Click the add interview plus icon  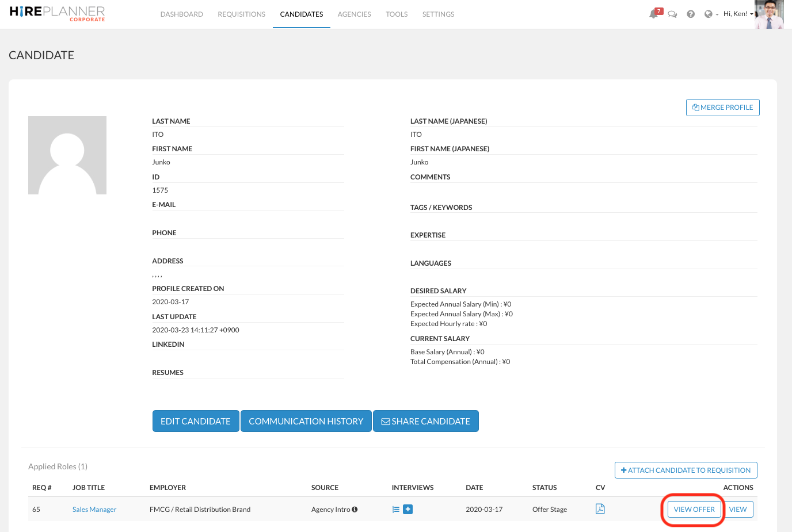pos(408,509)
